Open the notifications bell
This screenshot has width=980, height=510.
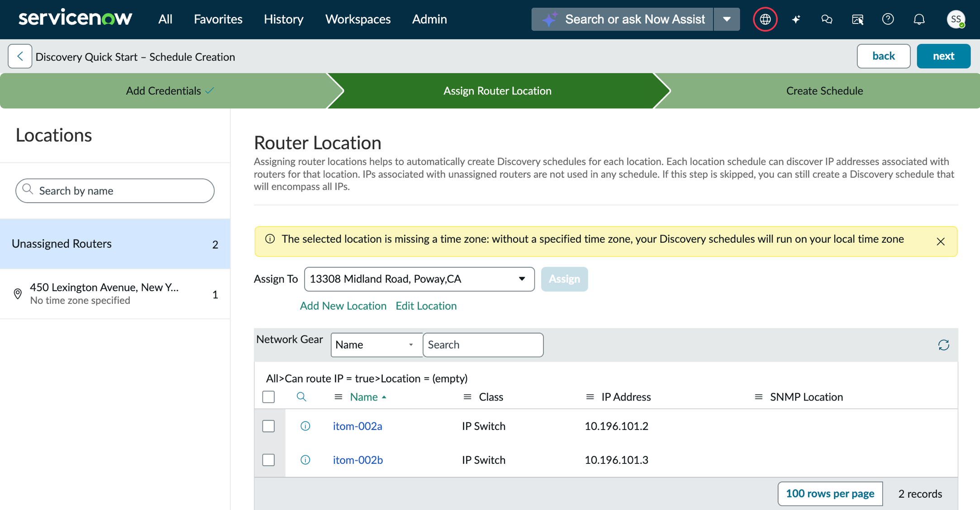919,19
